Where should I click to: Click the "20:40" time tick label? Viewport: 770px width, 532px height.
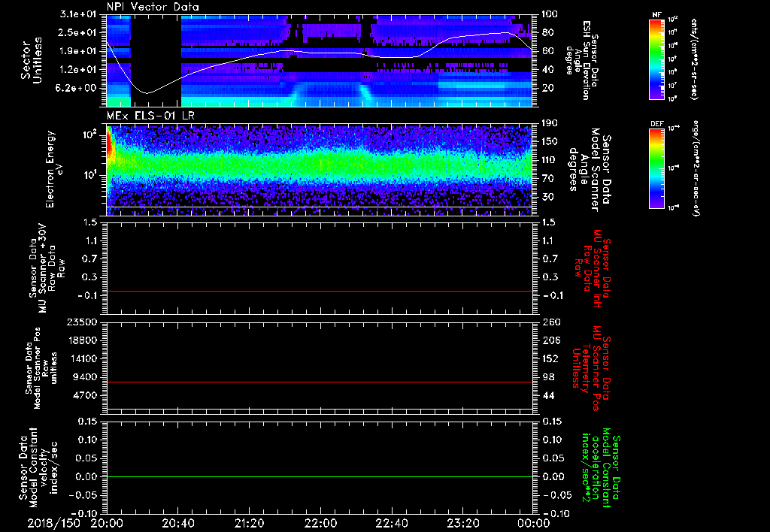(x=177, y=523)
